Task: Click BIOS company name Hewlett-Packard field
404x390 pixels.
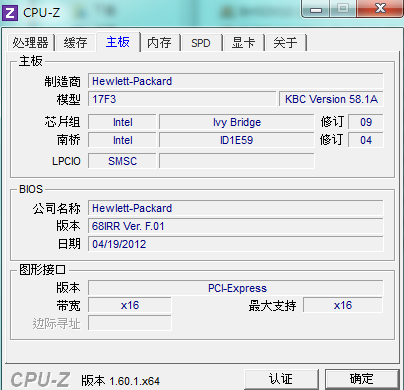Action: 236,208
